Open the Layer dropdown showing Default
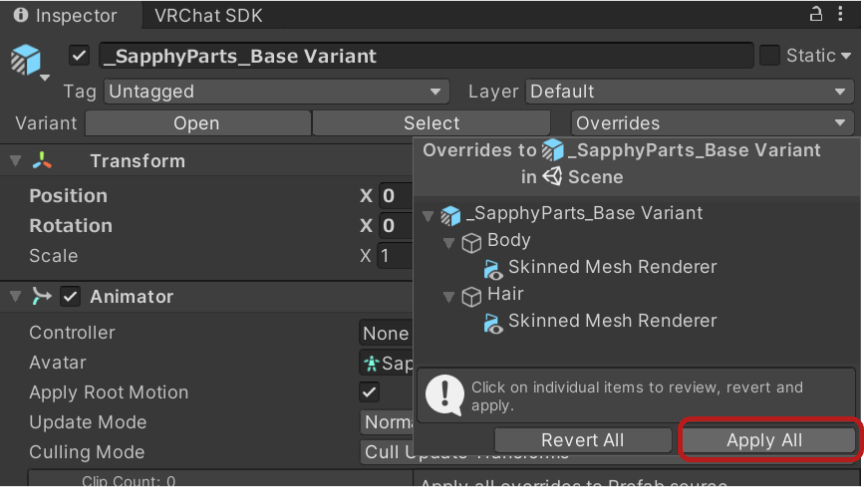Viewport: 864px width, 487px height. click(x=689, y=91)
